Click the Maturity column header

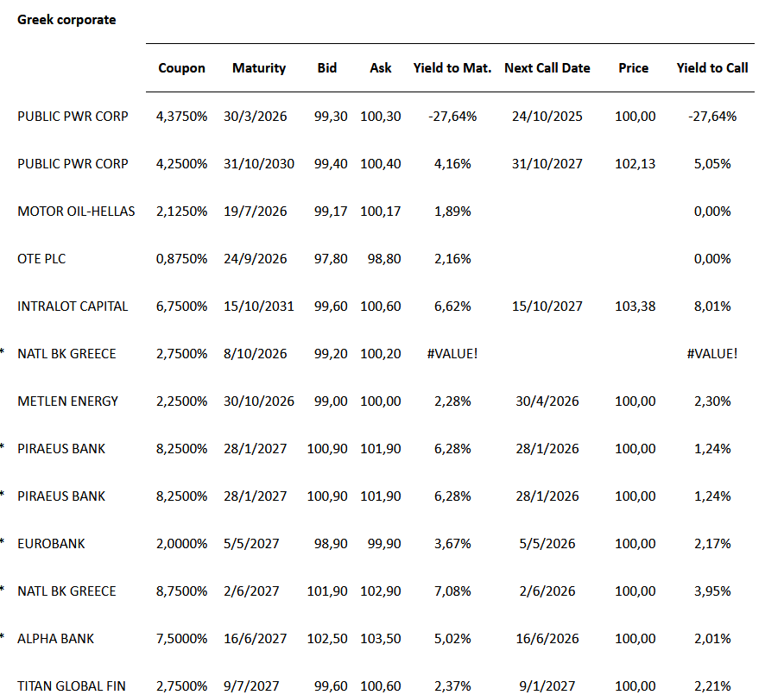pos(259,68)
